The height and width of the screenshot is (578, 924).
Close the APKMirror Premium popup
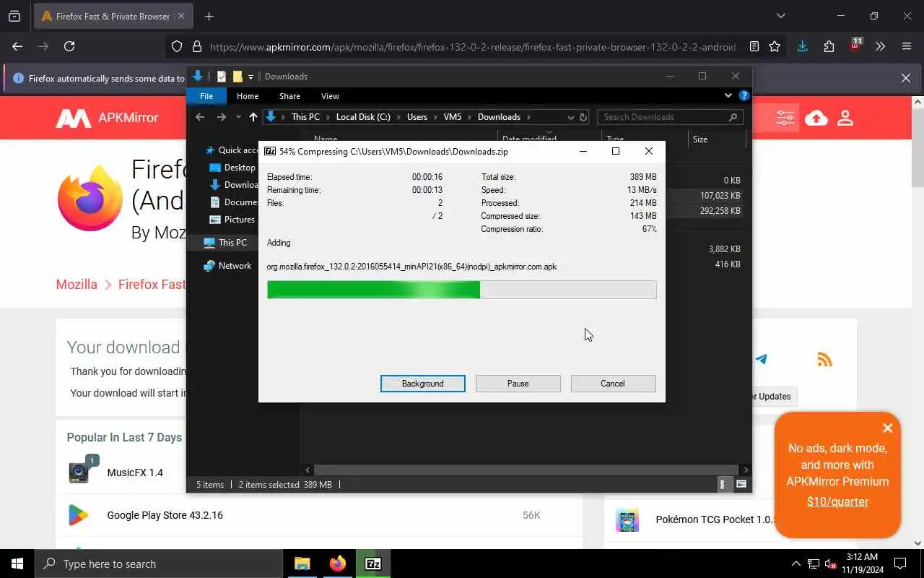click(888, 428)
